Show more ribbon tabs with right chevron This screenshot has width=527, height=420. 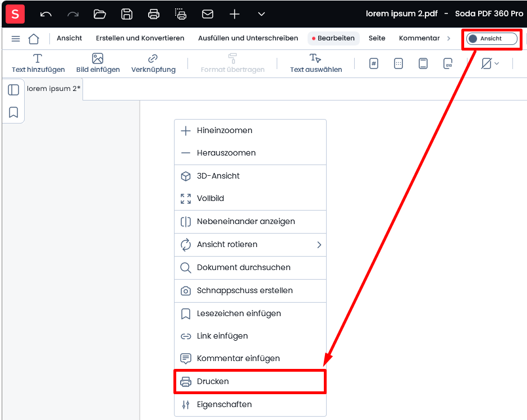[448, 38]
